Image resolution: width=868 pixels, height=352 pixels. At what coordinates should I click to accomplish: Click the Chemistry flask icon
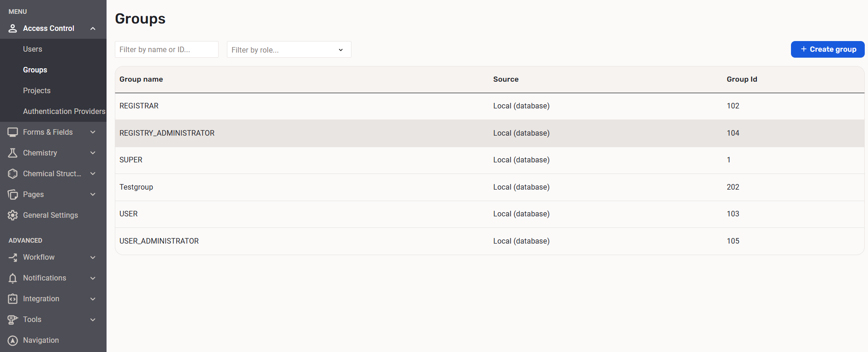click(x=13, y=153)
